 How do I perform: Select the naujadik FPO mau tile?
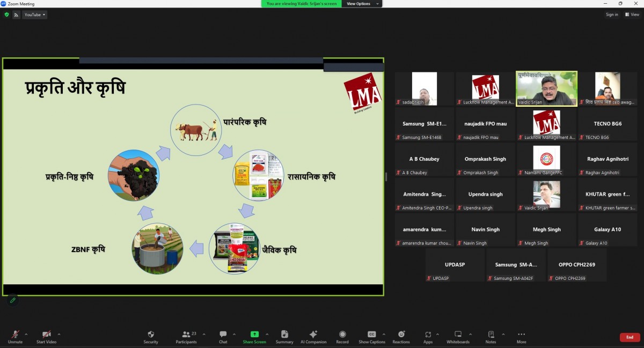pos(486,124)
